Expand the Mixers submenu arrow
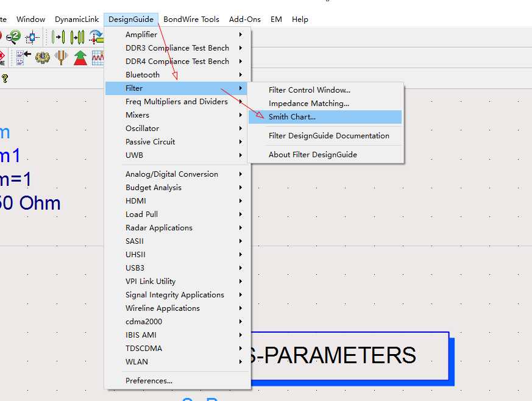 (x=240, y=115)
